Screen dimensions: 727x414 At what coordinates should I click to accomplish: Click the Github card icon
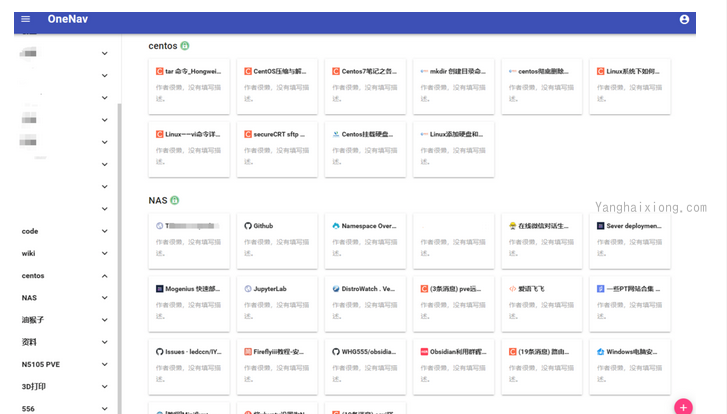point(248,226)
